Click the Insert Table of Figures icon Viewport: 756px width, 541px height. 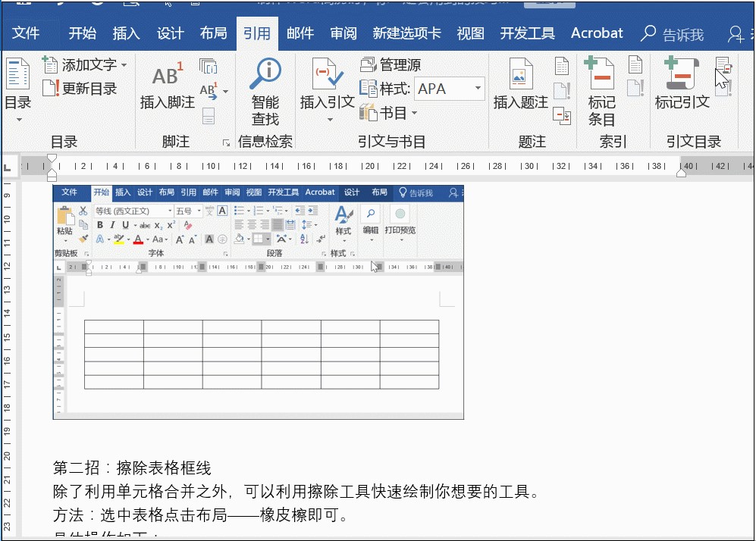coord(562,66)
